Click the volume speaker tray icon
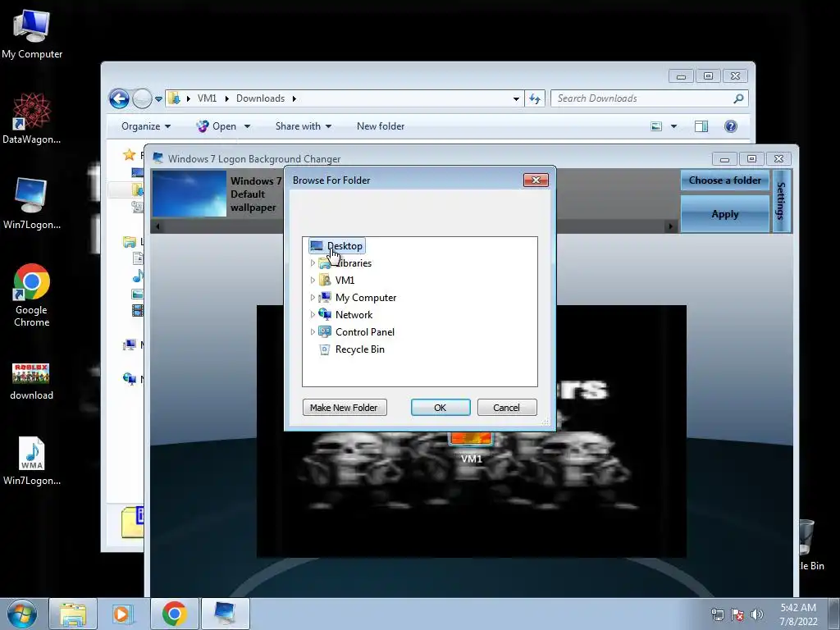The image size is (840, 630). click(x=757, y=614)
